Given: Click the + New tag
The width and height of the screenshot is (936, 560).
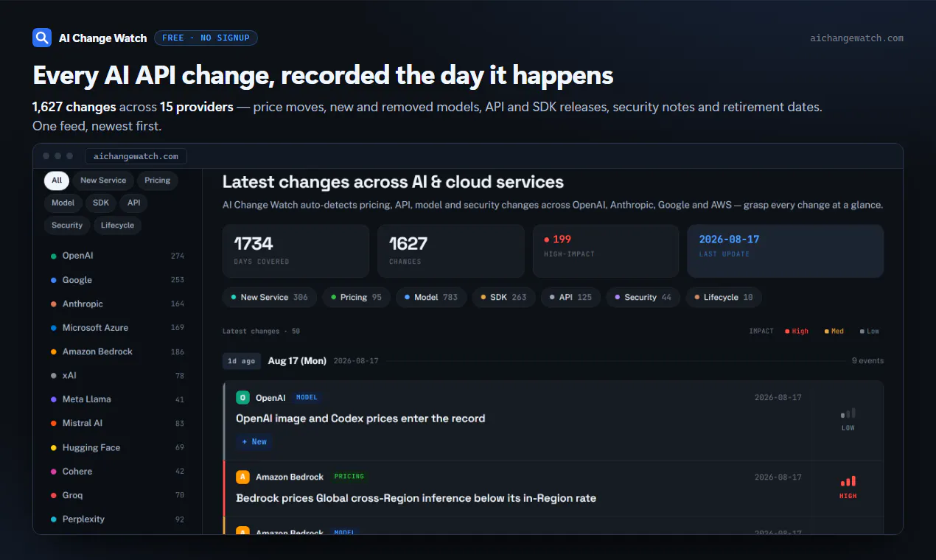Looking at the screenshot, I should (254, 441).
